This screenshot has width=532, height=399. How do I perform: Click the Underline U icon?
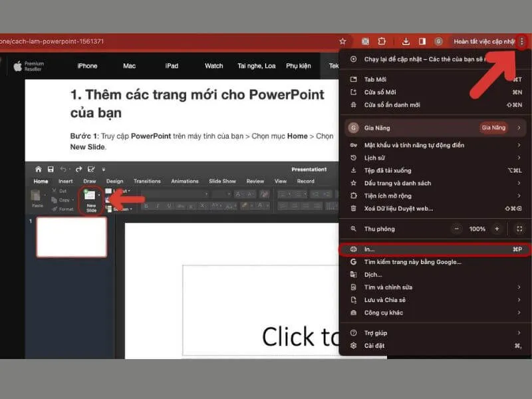[169, 206]
